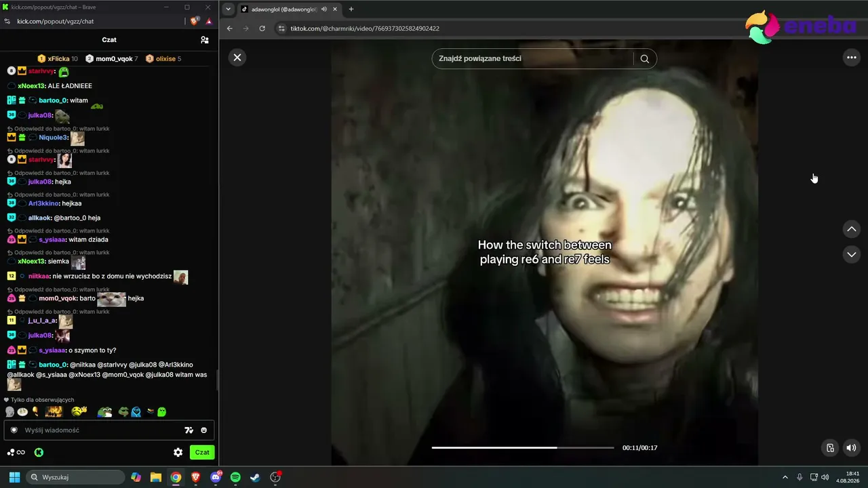The height and width of the screenshot is (488, 868).
Task: Open system volume in the tray
Action: [825, 477]
